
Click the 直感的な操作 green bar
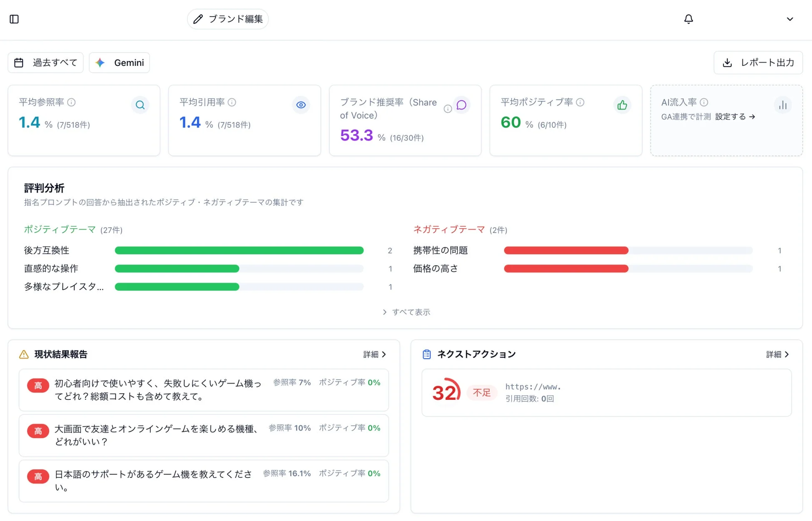tap(177, 269)
